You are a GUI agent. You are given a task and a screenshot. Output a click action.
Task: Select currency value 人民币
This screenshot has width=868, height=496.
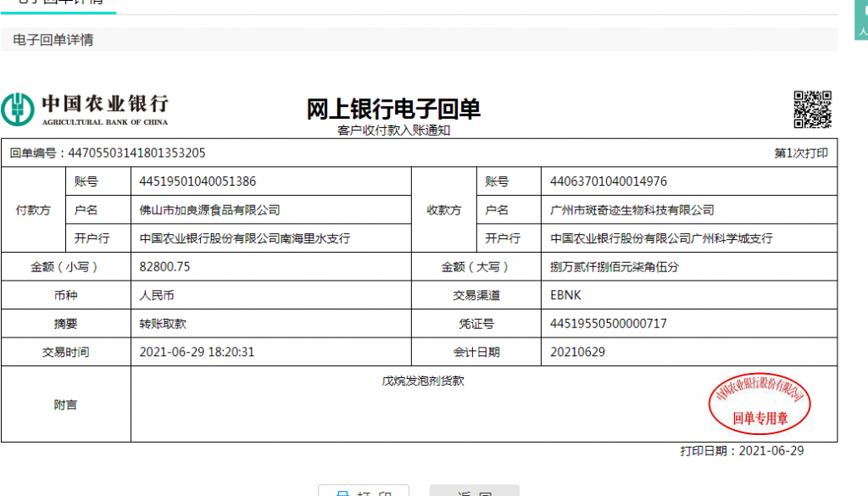(x=157, y=296)
